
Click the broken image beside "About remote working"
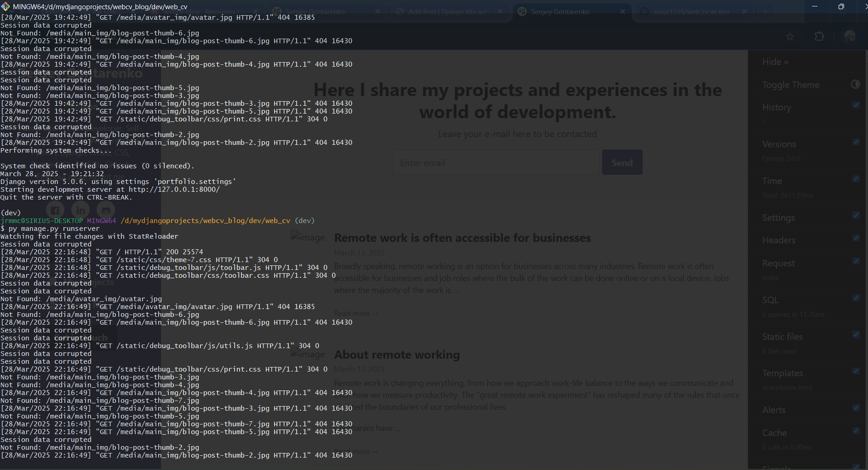pos(308,354)
